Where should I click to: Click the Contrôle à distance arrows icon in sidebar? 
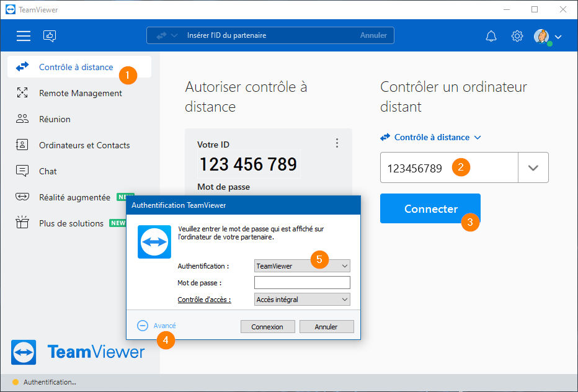pos(22,66)
